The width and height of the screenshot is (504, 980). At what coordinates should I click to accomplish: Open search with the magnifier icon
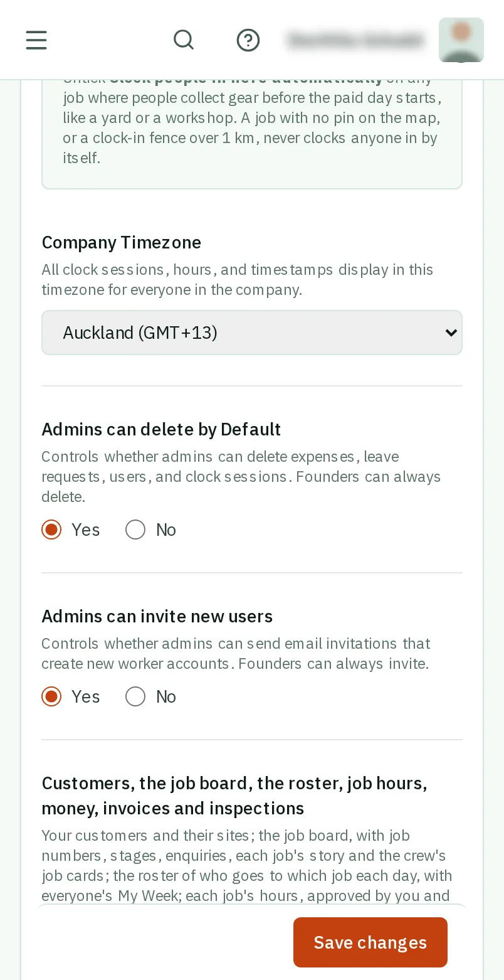click(x=184, y=40)
